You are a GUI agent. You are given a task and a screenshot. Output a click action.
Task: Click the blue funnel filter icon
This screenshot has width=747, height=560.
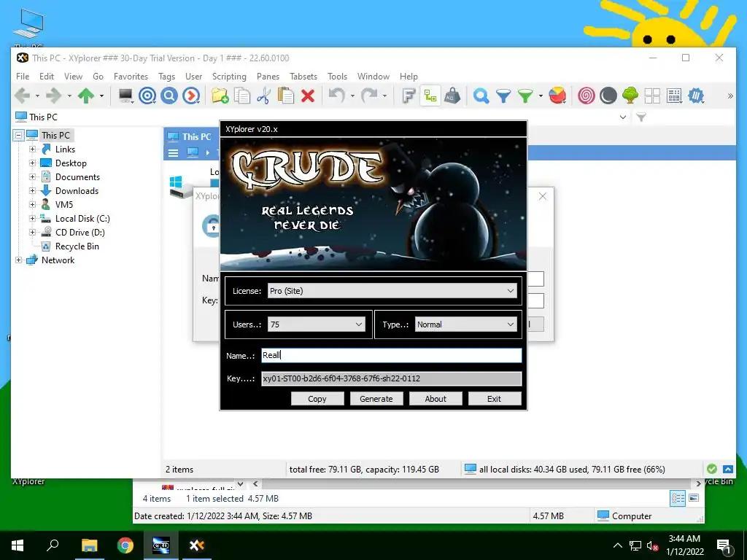click(503, 96)
